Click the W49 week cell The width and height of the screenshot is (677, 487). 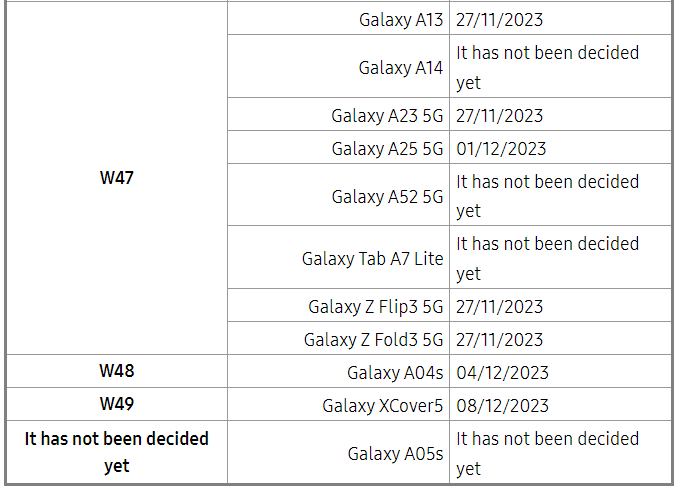tap(117, 404)
